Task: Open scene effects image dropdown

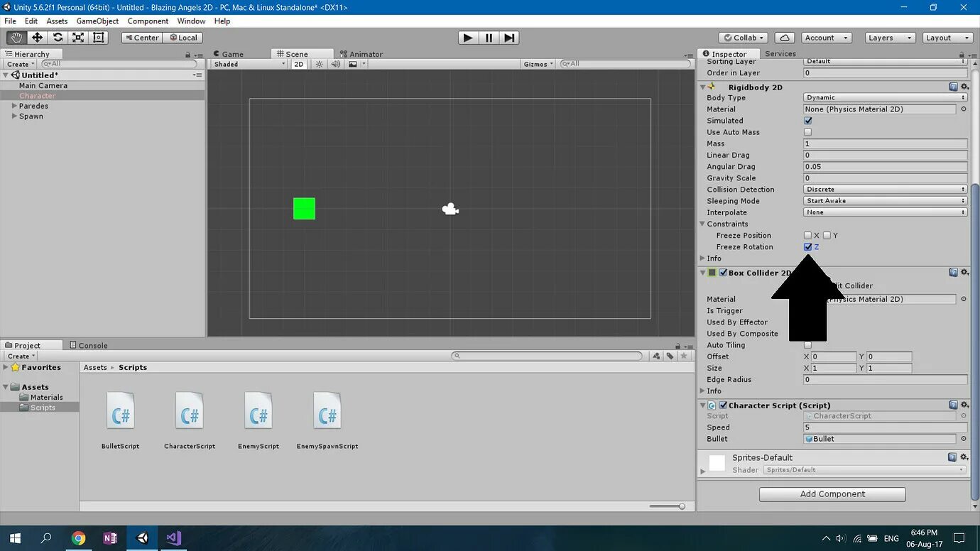Action: pyautogui.click(x=357, y=64)
